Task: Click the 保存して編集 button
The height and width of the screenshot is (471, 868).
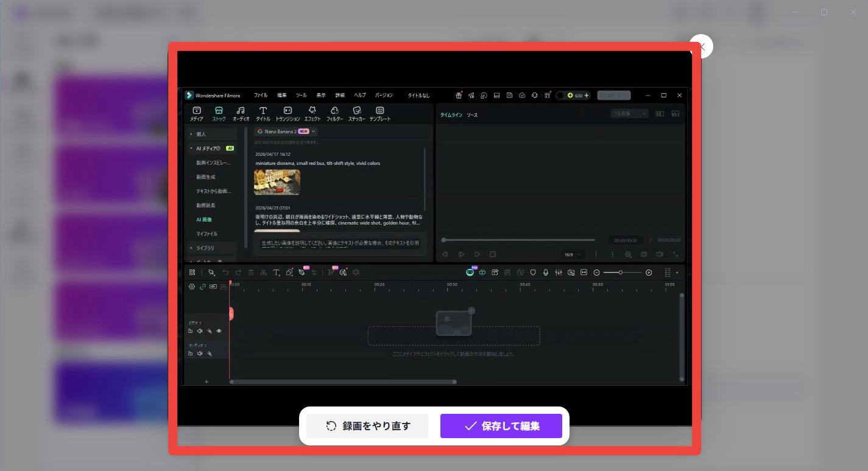Action: [501, 426]
